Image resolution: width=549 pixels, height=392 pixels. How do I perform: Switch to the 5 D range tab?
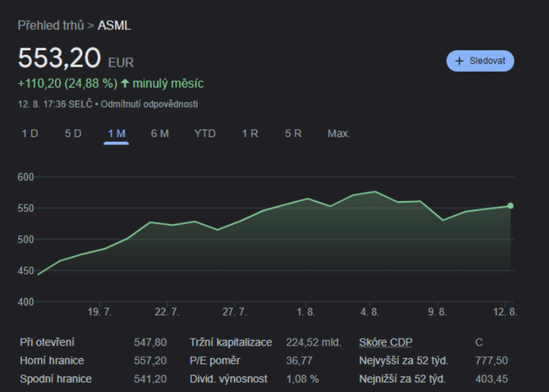[73, 133]
